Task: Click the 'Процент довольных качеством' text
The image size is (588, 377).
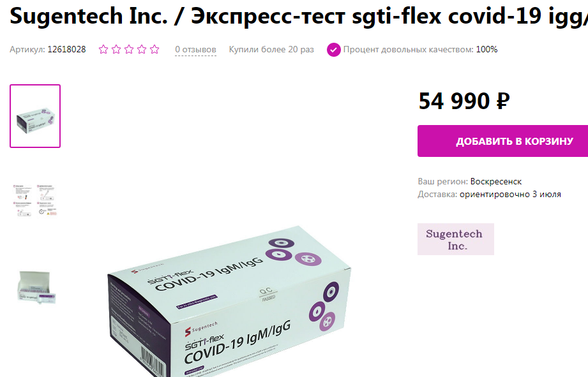Action: [x=408, y=50]
